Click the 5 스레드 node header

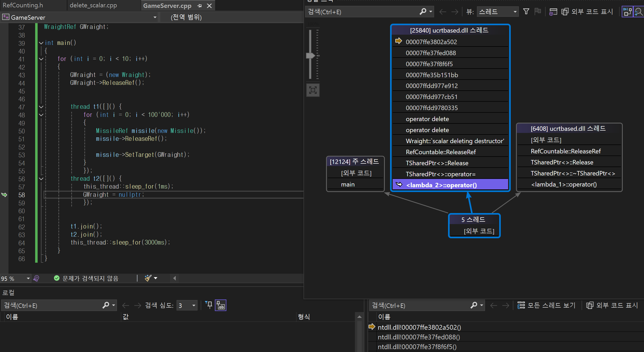coord(474,220)
